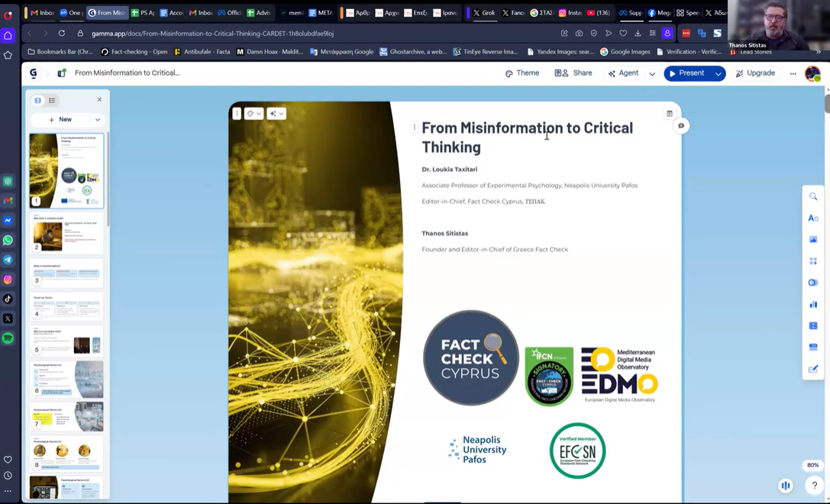Select slide 5 thumbnail in sidebar

pyautogui.click(x=66, y=341)
